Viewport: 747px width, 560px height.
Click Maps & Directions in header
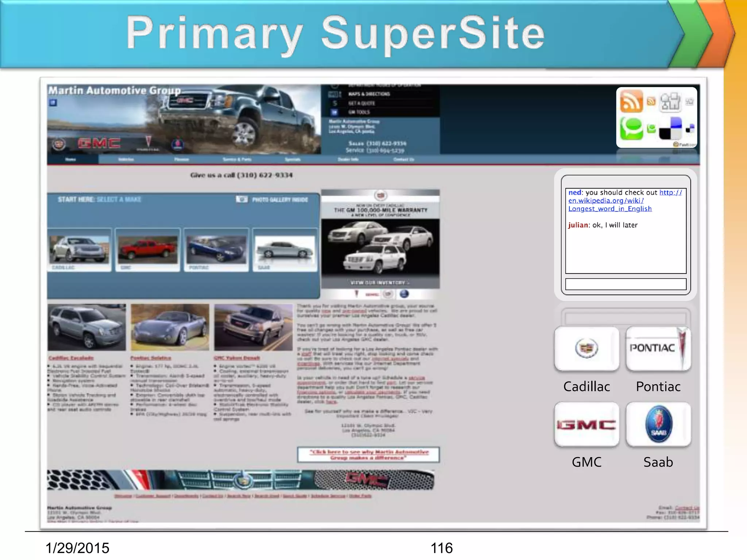tap(369, 94)
